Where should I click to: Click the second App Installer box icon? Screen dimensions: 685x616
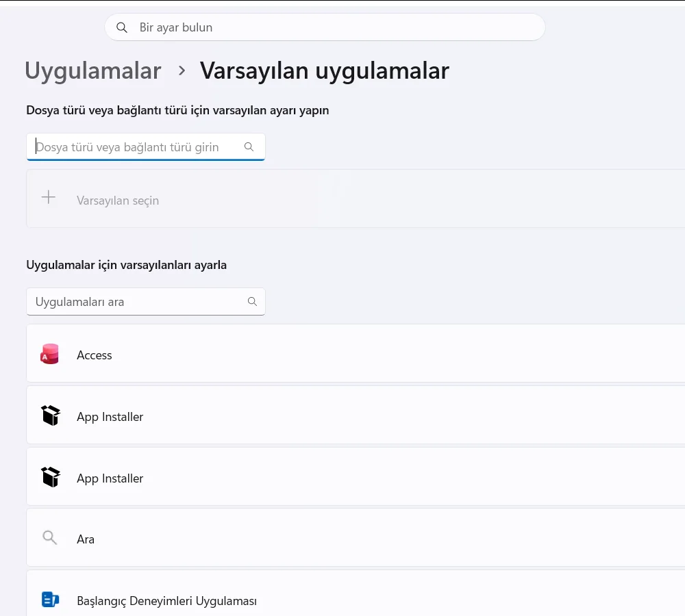[x=51, y=477]
